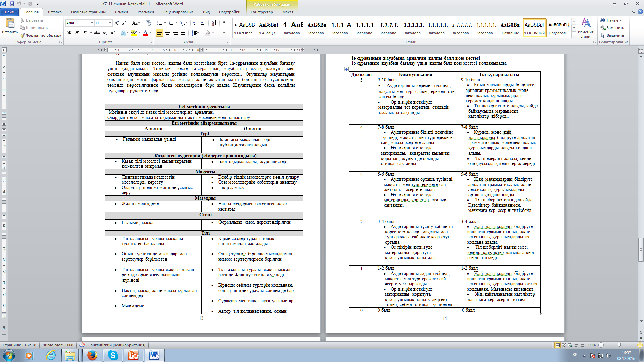Screen dimensions: 644x362
Task: Open Firefox from the Windows taskbar
Action: pyautogui.click(x=92, y=355)
